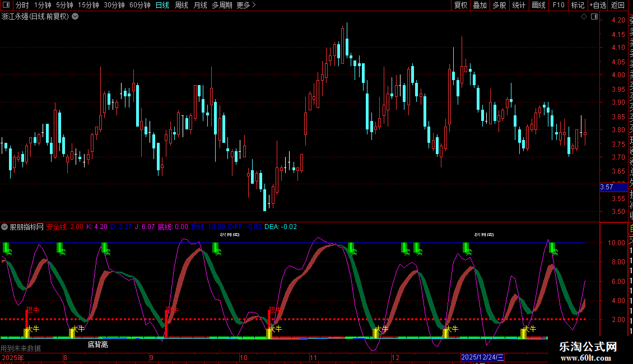Open the 多周期 multi-period view

coord(222,5)
